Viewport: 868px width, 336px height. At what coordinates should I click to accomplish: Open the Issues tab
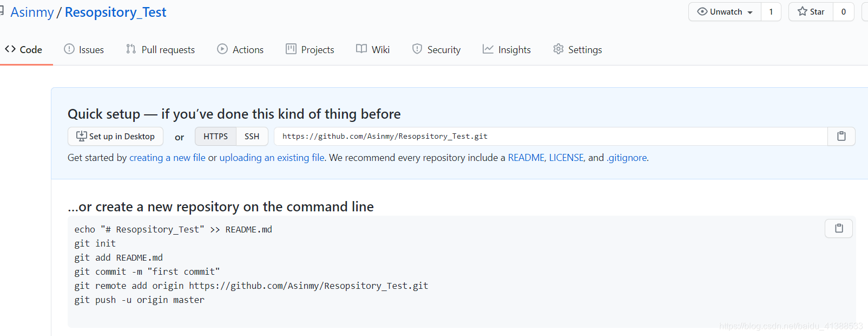[x=84, y=49]
